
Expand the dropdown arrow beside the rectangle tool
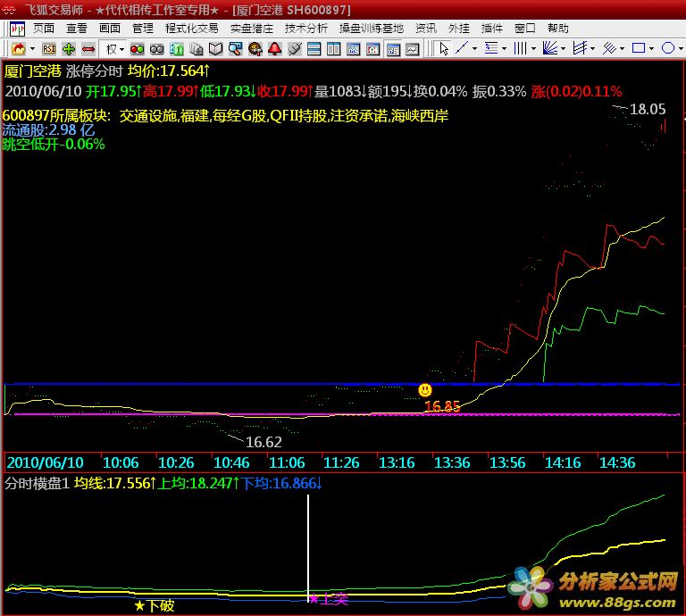coord(653,48)
